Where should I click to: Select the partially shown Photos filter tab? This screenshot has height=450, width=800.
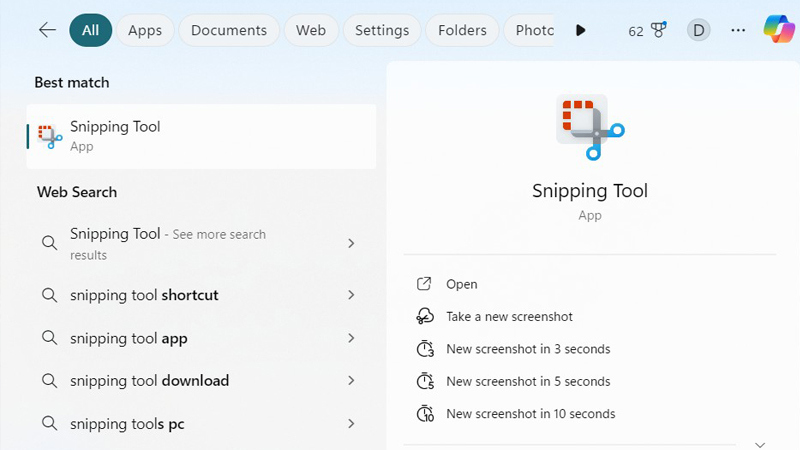[x=529, y=30]
